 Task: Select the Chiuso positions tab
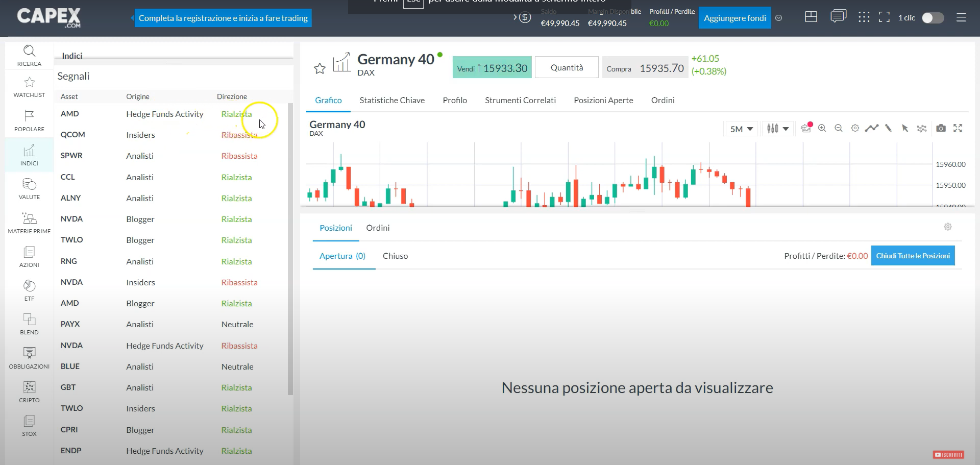(x=395, y=256)
